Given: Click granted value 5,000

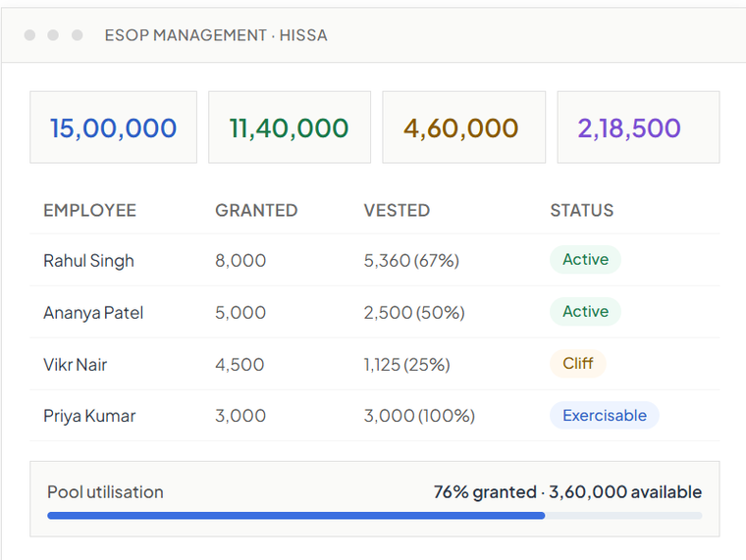Looking at the screenshot, I should pos(240,313).
